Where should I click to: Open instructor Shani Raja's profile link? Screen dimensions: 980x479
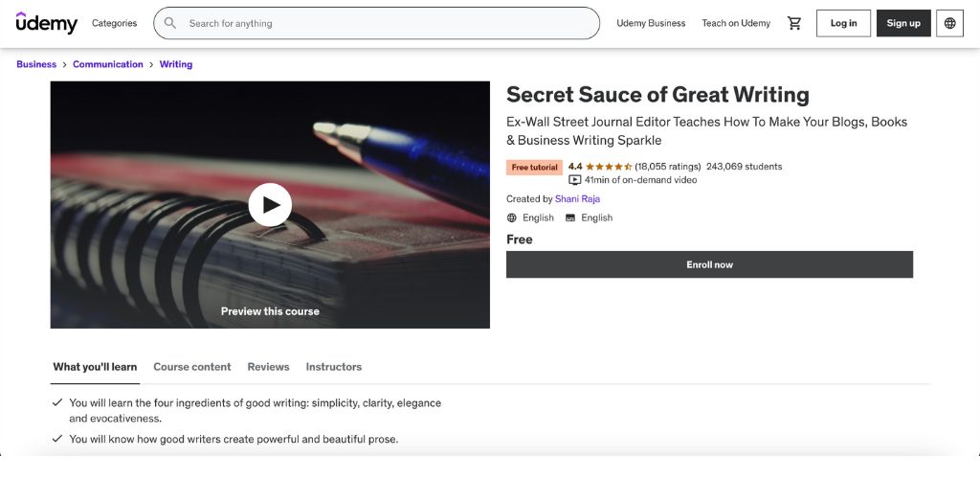(x=577, y=199)
